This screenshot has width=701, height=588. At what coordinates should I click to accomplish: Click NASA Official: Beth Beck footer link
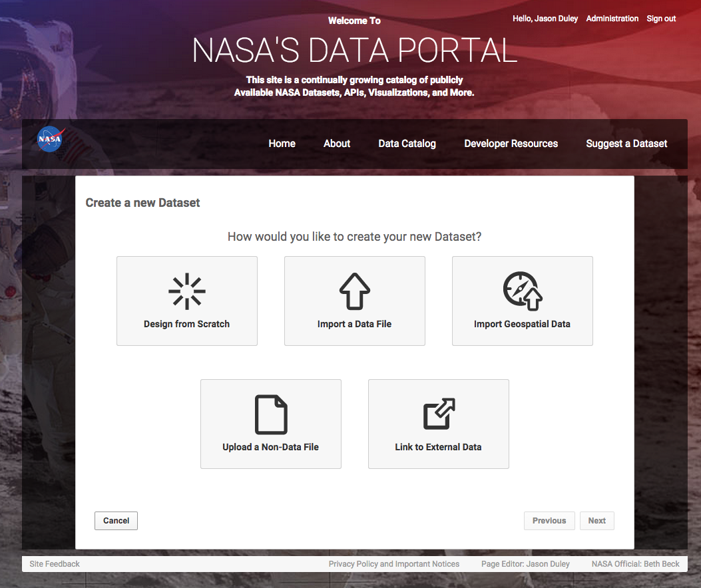click(x=635, y=564)
